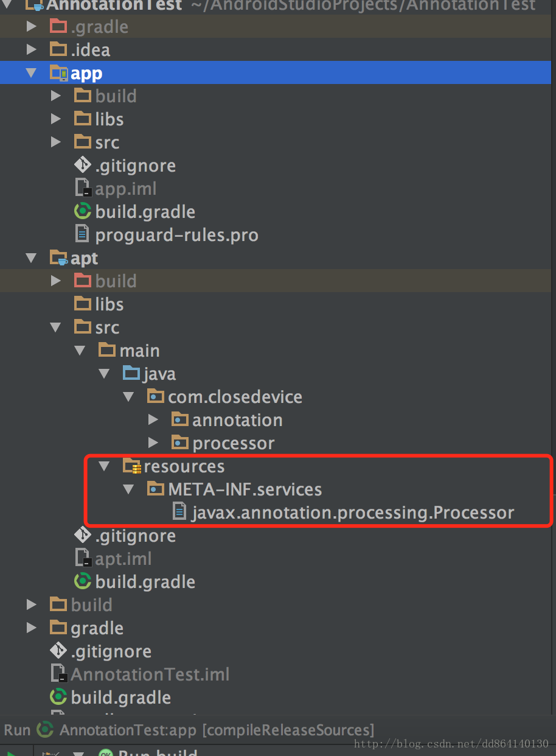Select the com.closedevice package
Viewport: 556px width, 756px height.
(x=235, y=397)
